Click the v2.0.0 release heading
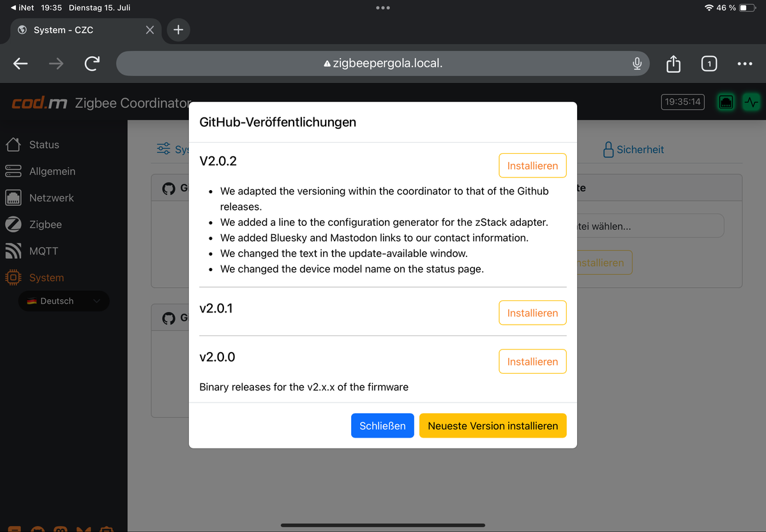This screenshot has height=532, width=766. pyautogui.click(x=218, y=357)
